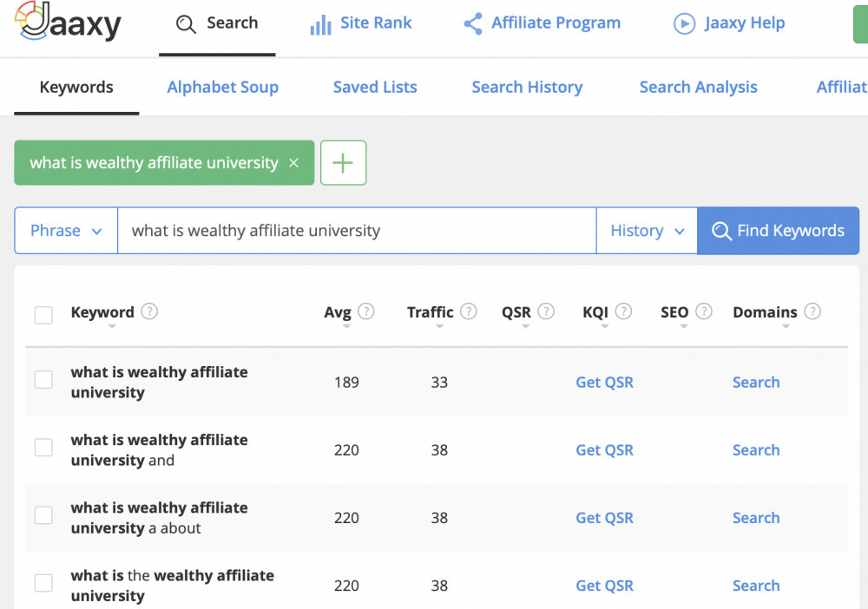Get QSR for 'what is the wealthy' row

pyautogui.click(x=604, y=586)
